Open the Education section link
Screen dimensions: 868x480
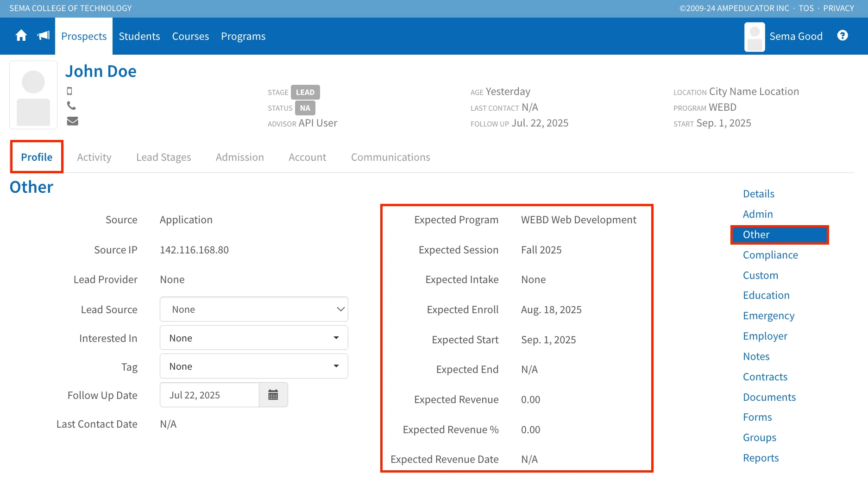coord(766,295)
